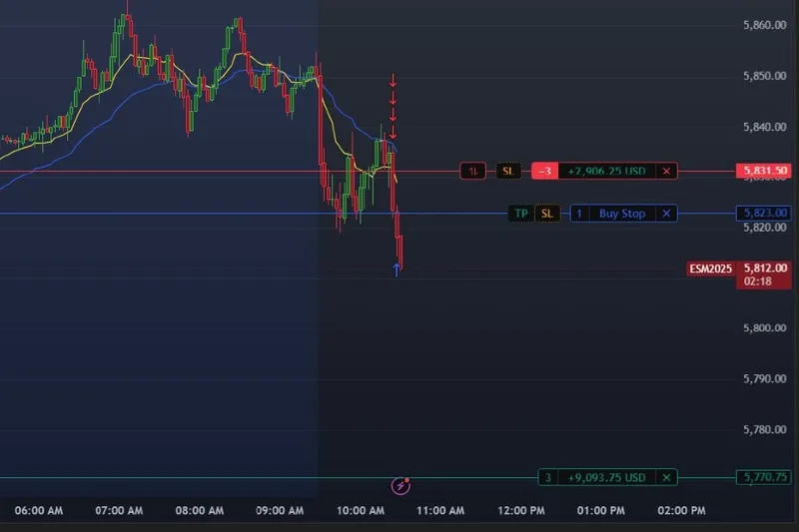The width and height of the screenshot is (799, 532).
Task: Click the SL button on the position line
Action: (x=508, y=171)
